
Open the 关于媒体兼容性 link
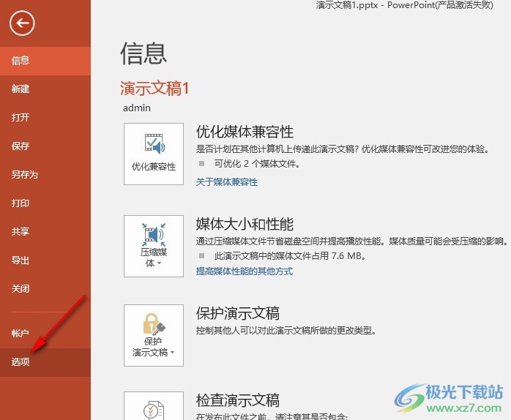coord(227,181)
